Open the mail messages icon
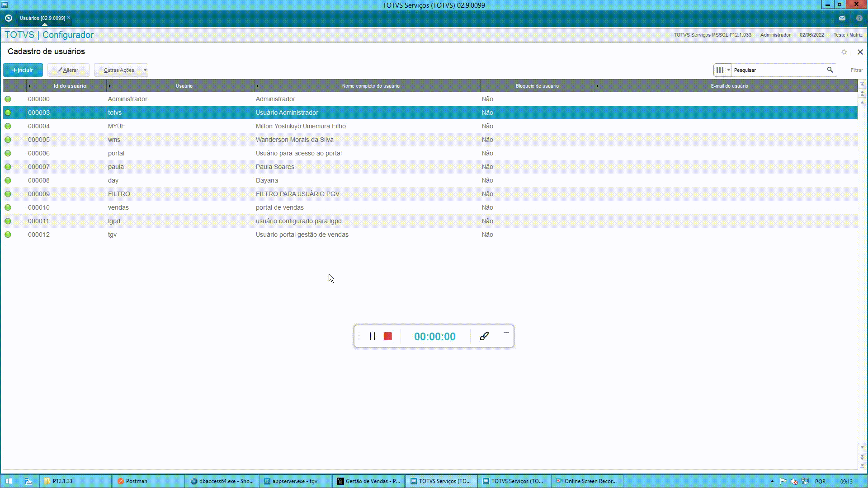868x488 pixels. click(842, 18)
